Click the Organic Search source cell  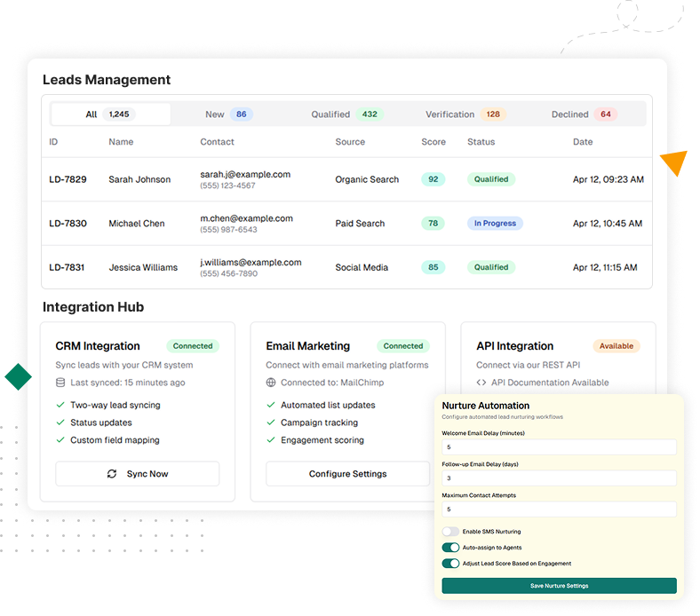coord(368,180)
